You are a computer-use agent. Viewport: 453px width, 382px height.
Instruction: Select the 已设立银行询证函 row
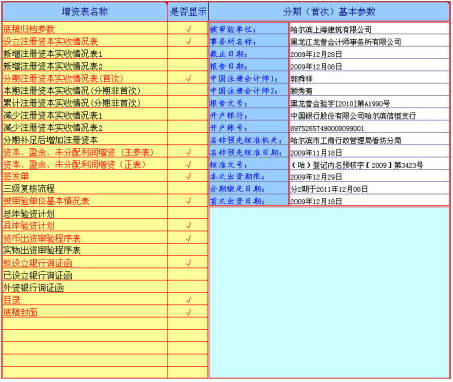[x=85, y=275]
